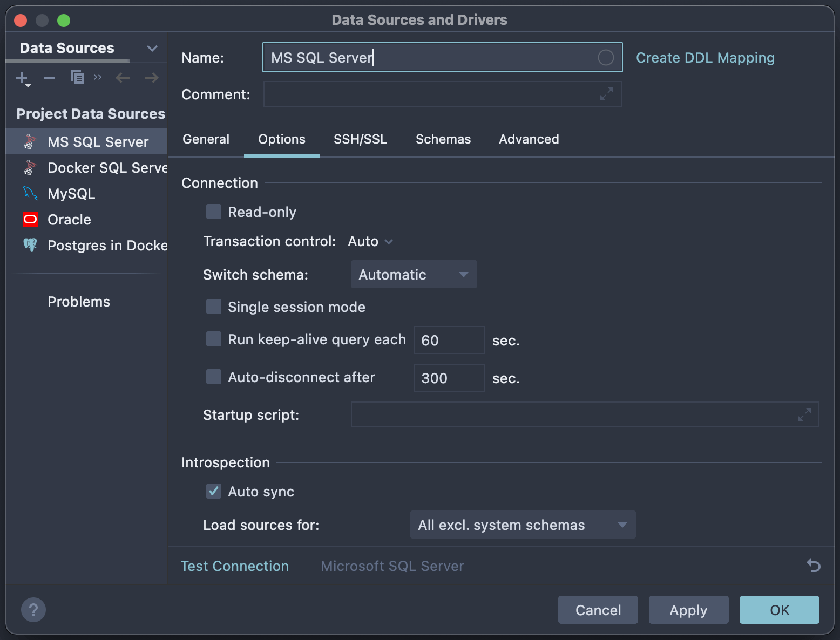Switch to the SSH/SSL tab

pyautogui.click(x=360, y=139)
